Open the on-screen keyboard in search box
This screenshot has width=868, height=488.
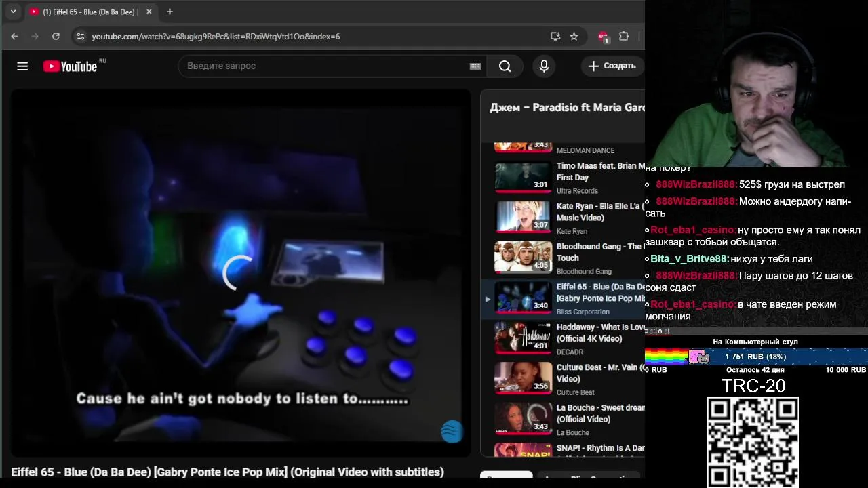[x=475, y=66]
